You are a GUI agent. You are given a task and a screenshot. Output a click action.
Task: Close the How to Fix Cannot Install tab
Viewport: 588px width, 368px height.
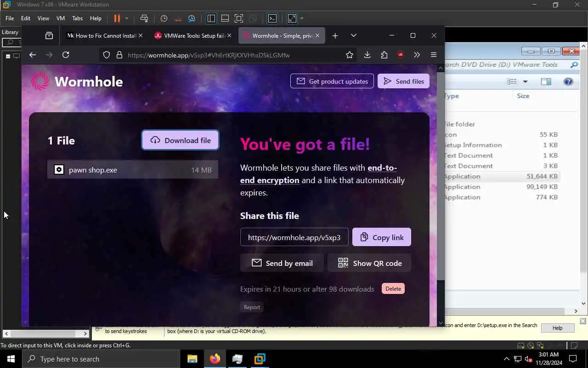point(141,35)
